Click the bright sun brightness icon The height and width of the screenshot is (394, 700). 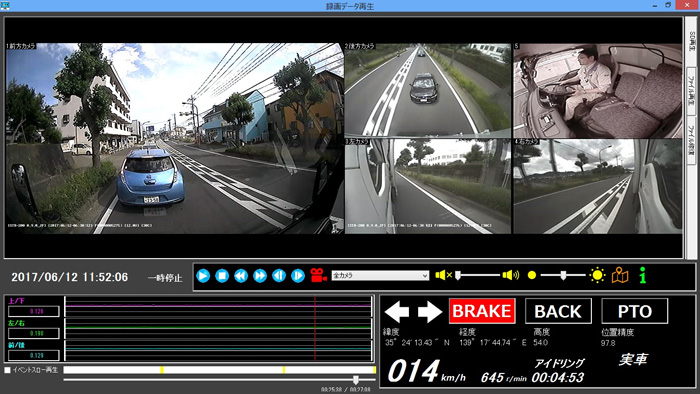[x=597, y=275]
